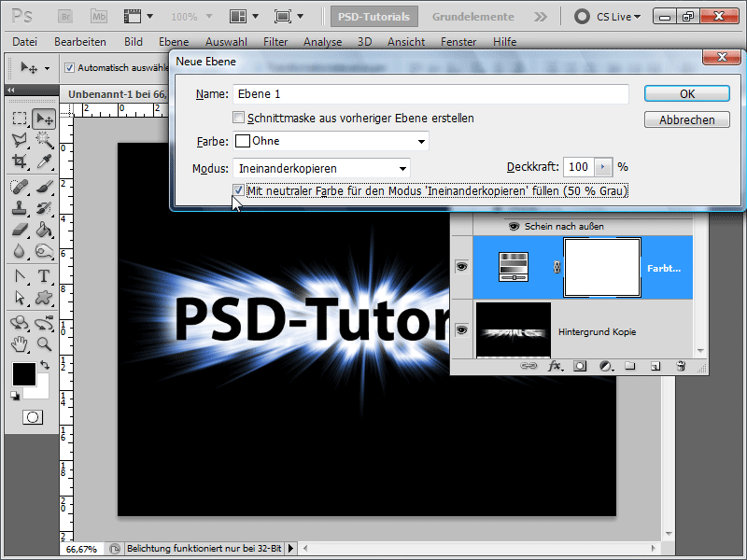Select the Magic Wand tool
747x560 pixels.
point(44,139)
